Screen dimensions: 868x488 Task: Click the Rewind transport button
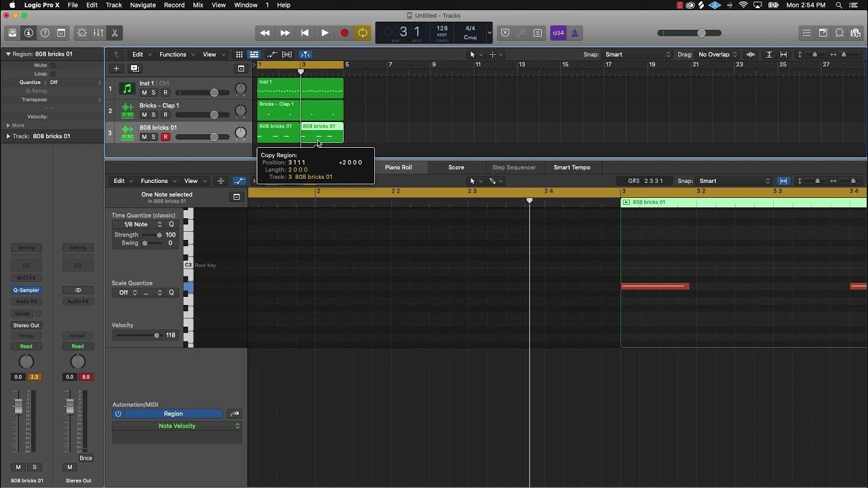(265, 33)
